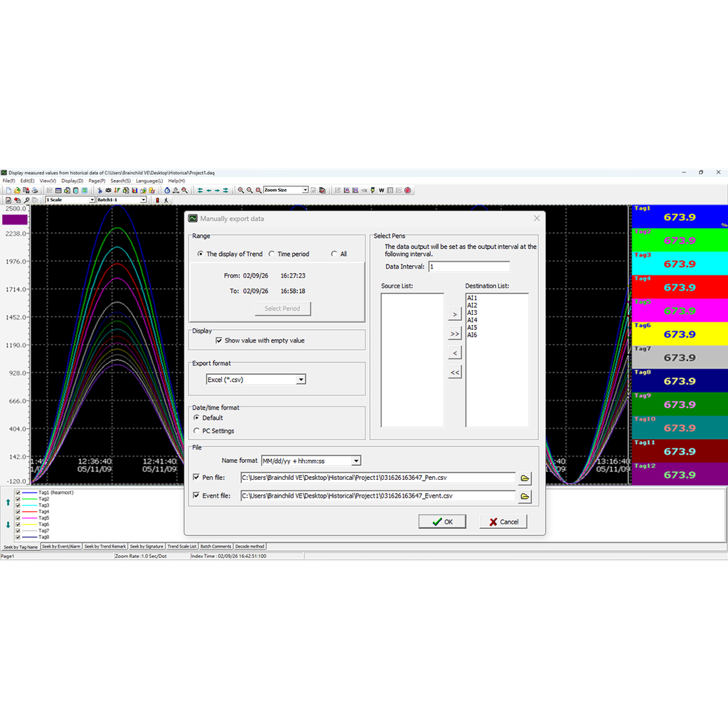
Task: Open the Export format Excel (*.csv) dropdown
Action: coord(301,379)
